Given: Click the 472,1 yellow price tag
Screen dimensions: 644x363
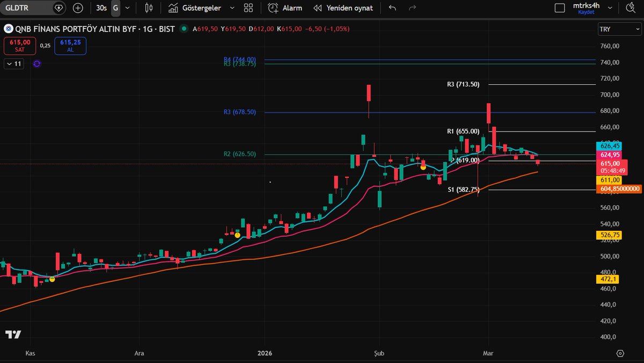Looking at the screenshot, I should click(x=607, y=279).
